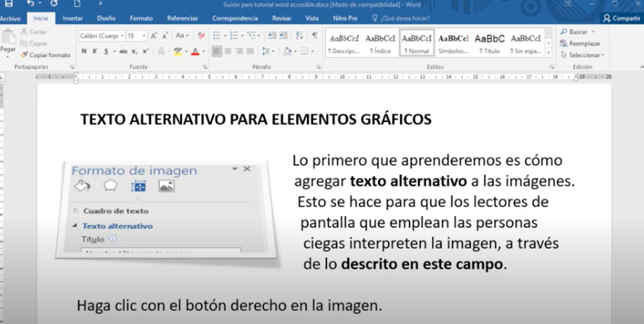This screenshot has height=324, width=644.
Task: Apply multilevel list formatting
Action: pyautogui.click(x=251, y=36)
